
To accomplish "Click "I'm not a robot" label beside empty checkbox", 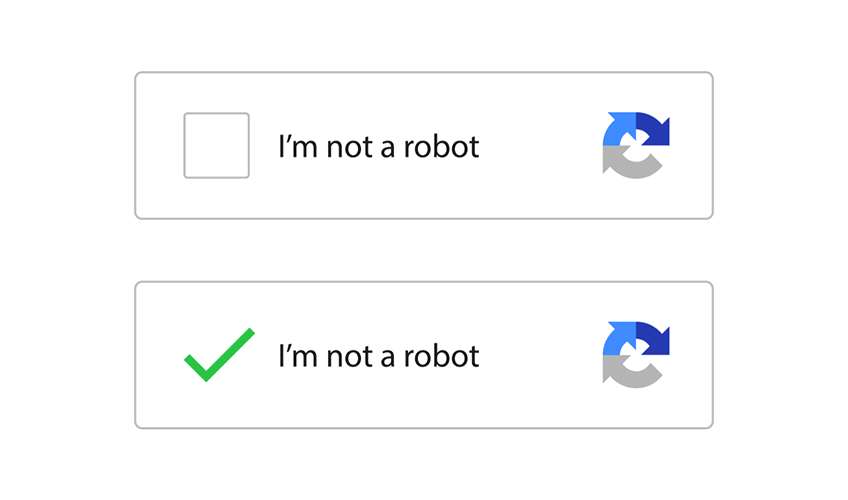I will point(378,147).
